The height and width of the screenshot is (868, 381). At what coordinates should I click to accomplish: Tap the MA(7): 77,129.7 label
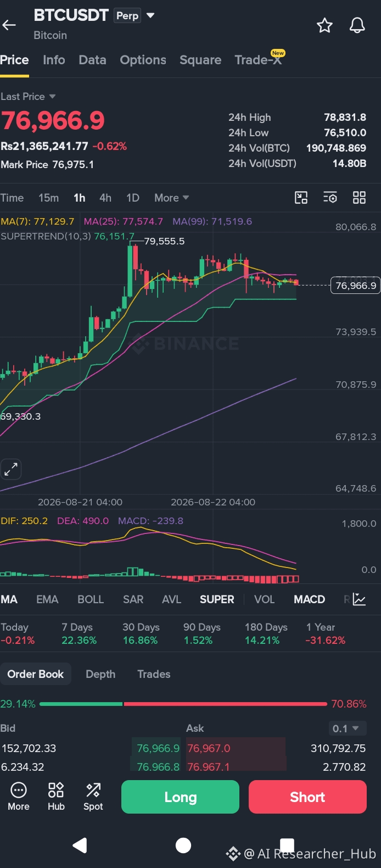[x=37, y=221]
